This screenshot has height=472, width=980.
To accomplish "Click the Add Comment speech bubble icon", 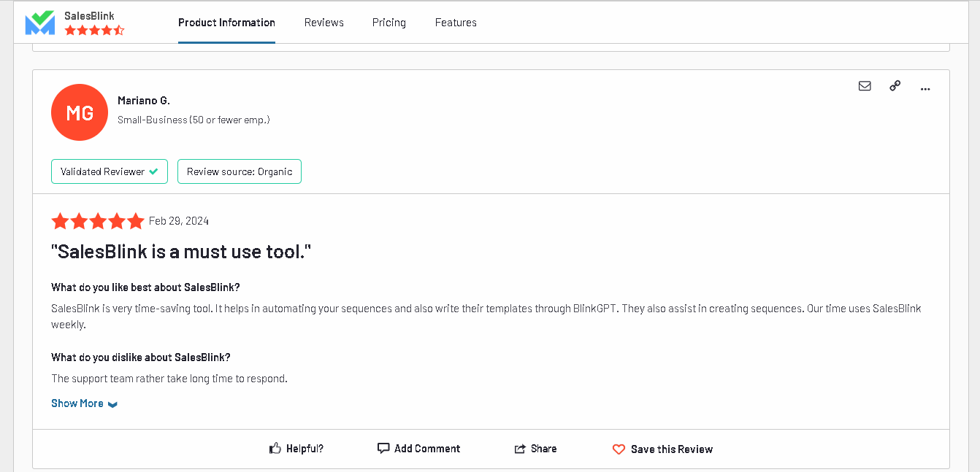I will (x=383, y=448).
